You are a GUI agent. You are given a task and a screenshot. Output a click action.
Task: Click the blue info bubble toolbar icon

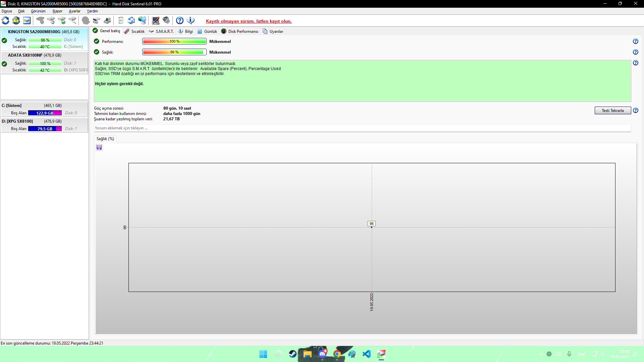point(191,21)
